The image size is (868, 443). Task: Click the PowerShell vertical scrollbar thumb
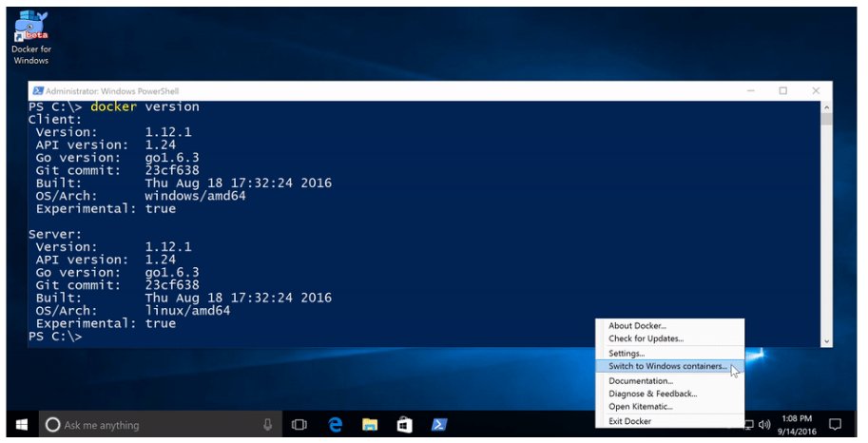click(x=826, y=119)
